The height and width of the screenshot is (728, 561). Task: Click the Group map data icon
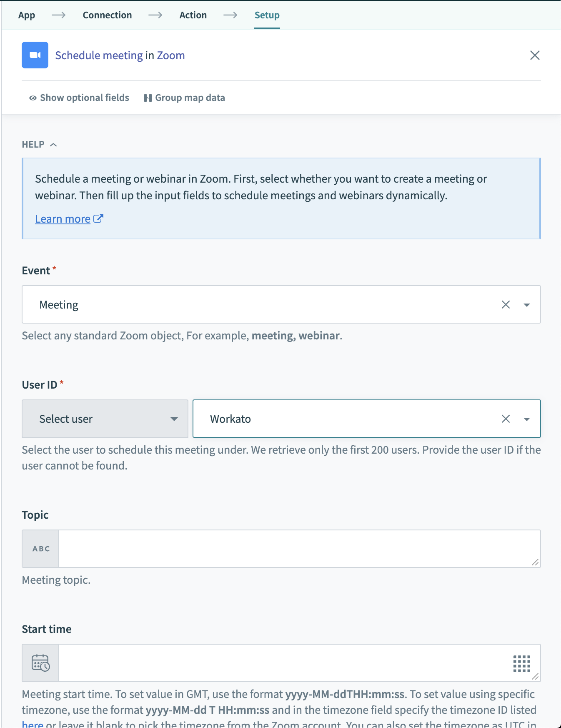[148, 98]
